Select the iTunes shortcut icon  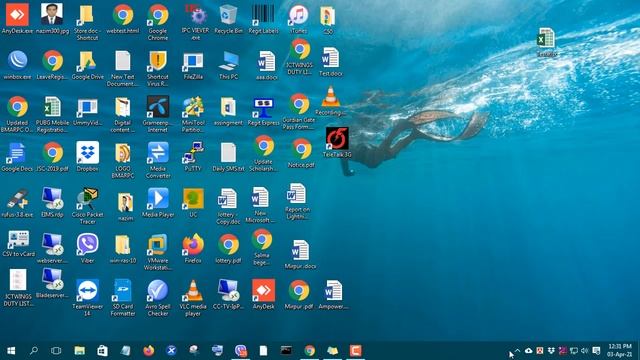(x=298, y=19)
